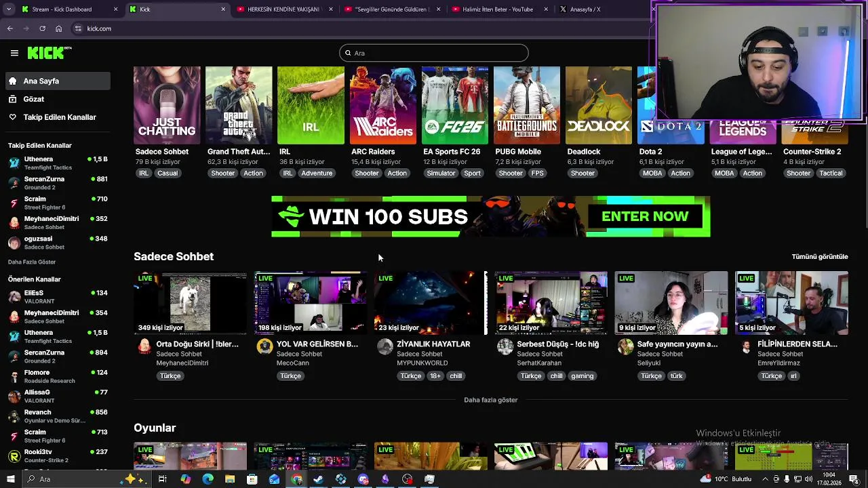Open Microsoft Store from taskbar
The width and height of the screenshot is (868, 488).
point(252,479)
